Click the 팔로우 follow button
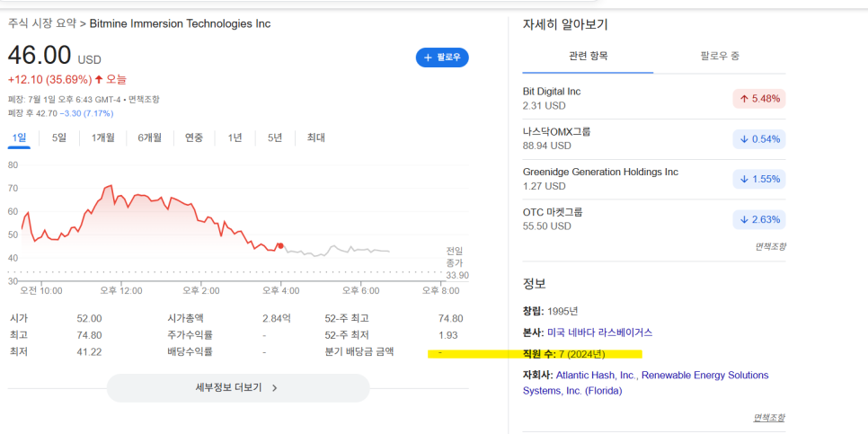868x434 pixels. [x=442, y=58]
